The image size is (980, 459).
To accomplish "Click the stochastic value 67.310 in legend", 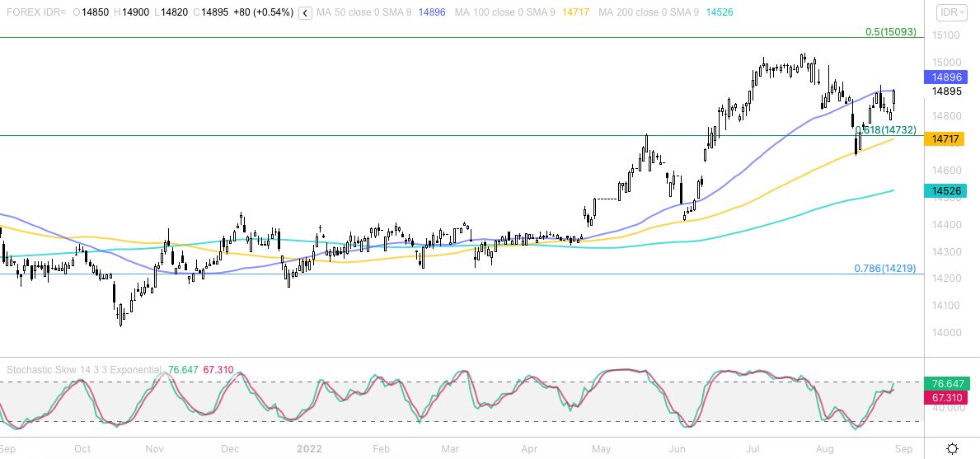I will click(x=218, y=370).
